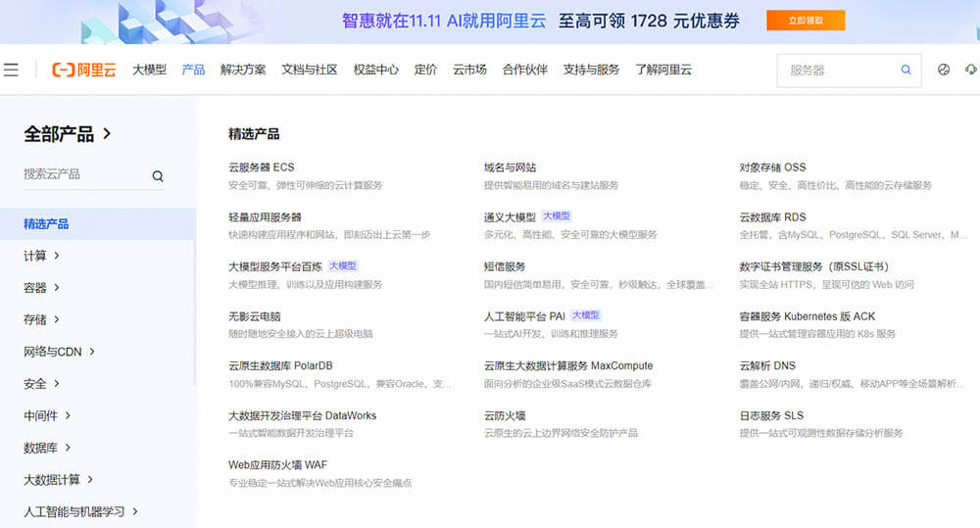Open the 云市场 nav item
The height and width of the screenshot is (528, 980).
coord(469,70)
